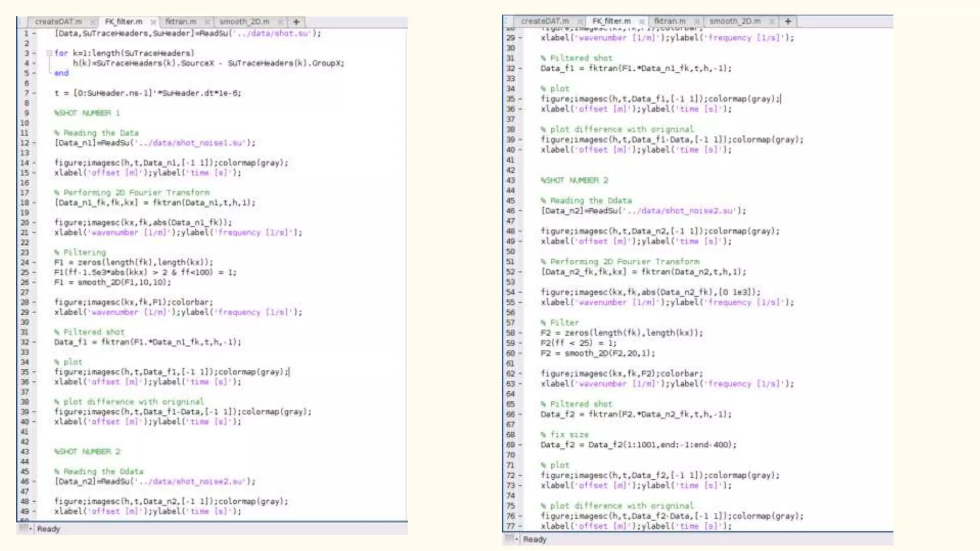Toggle breakpoint dash on line 66 in right editor

coord(520,415)
